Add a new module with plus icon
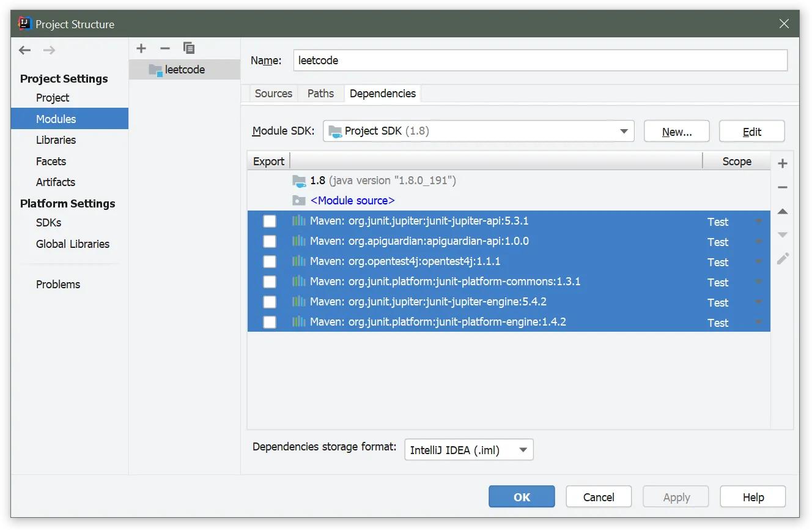 (141, 48)
